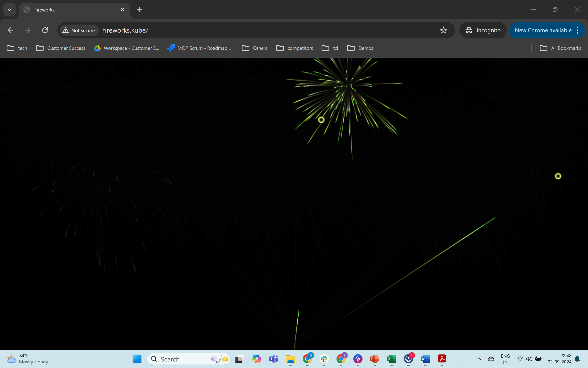Open PowerPoint from the taskbar
The width and height of the screenshot is (588, 368).
(x=375, y=359)
